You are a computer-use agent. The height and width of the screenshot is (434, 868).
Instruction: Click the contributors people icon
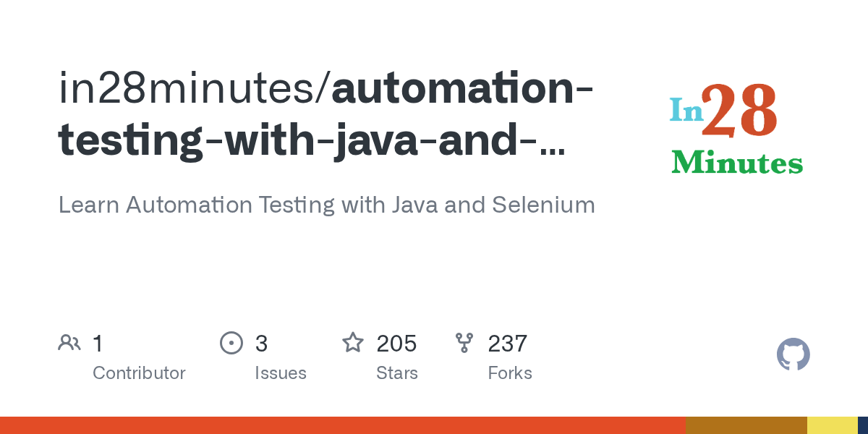(69, 343)
